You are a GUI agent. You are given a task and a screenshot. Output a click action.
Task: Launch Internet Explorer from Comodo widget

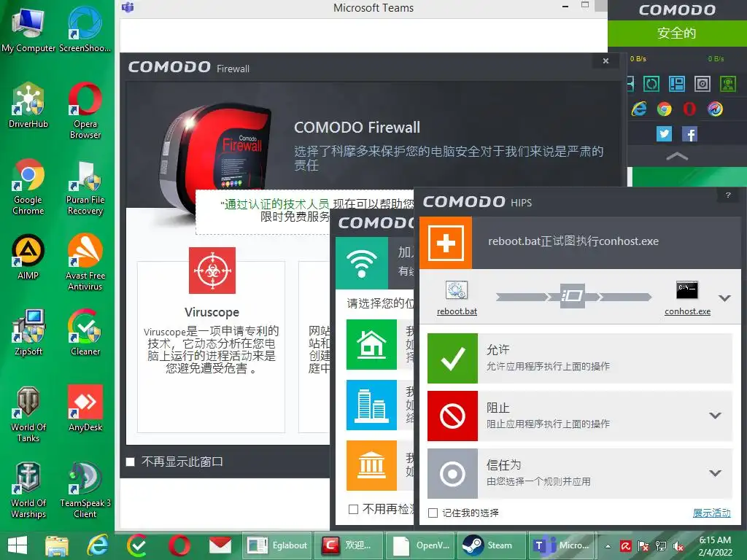639,109
